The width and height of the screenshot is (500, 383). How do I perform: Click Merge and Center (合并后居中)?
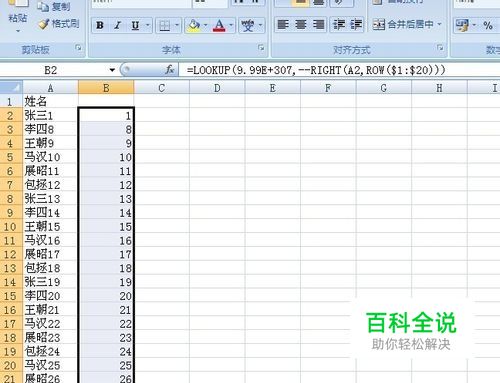click(403, 24)
